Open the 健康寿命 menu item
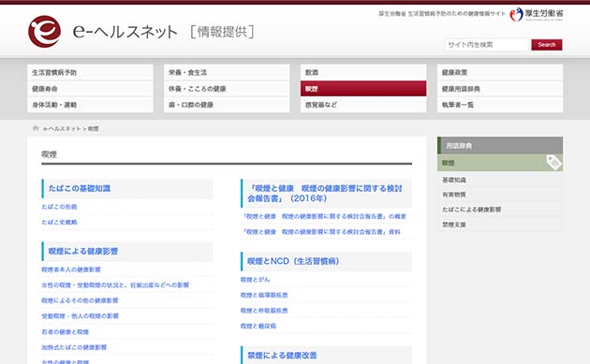Image resolution: width=590 pixels, height=364 pixels. (x=90, y=89)
